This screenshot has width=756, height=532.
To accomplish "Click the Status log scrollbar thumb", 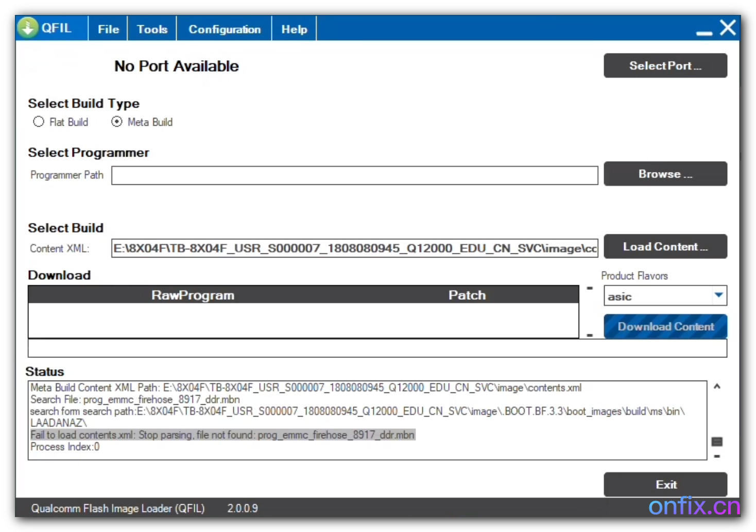I will [716, 441].
